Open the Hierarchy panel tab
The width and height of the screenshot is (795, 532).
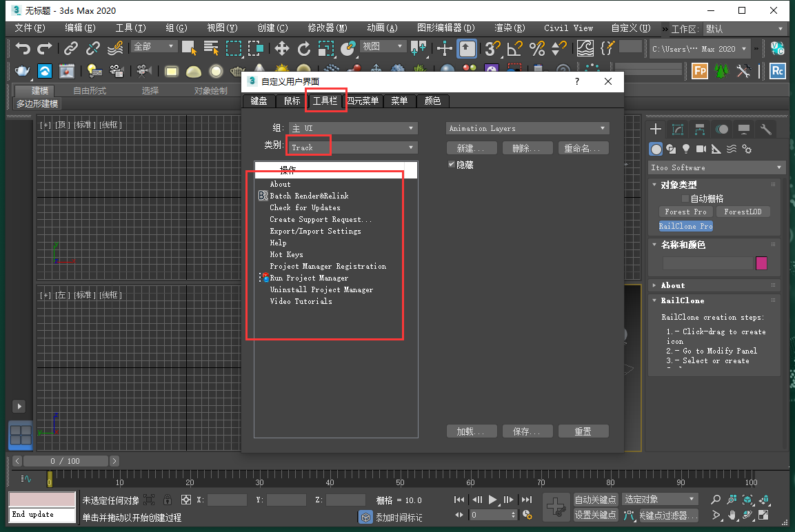700,129
